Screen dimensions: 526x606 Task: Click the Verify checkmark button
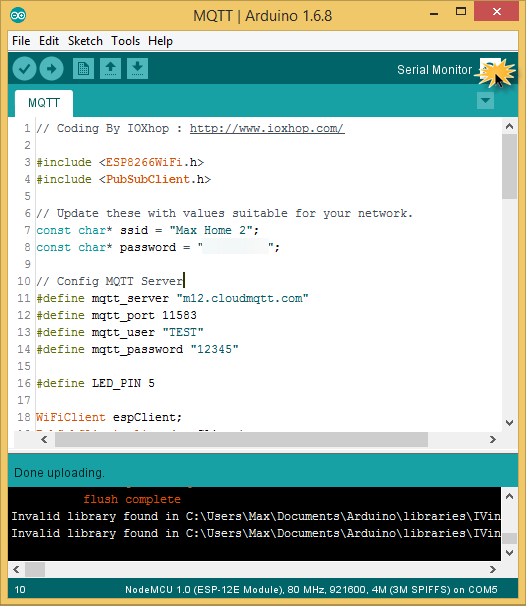(x=24, y=69)
